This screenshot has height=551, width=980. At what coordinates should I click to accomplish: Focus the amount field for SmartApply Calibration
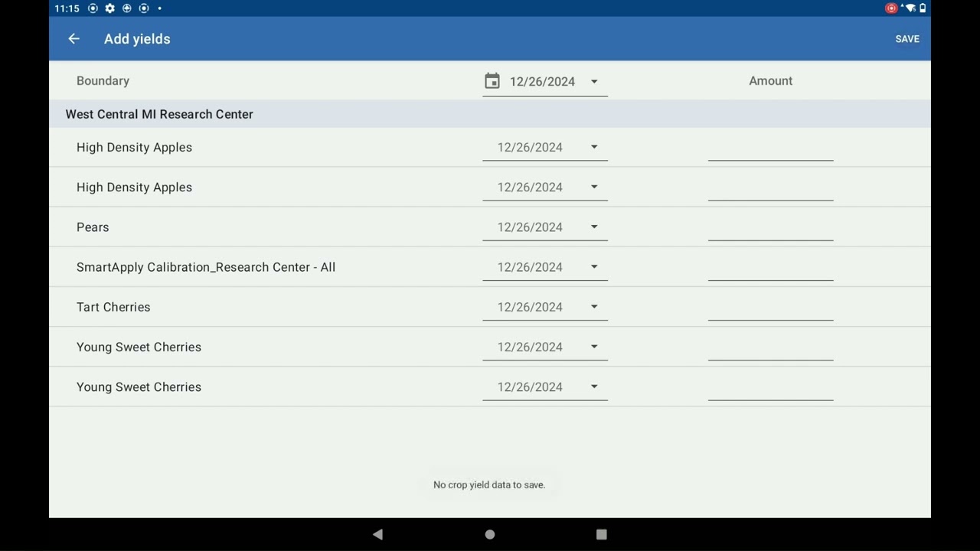[770, 267]
